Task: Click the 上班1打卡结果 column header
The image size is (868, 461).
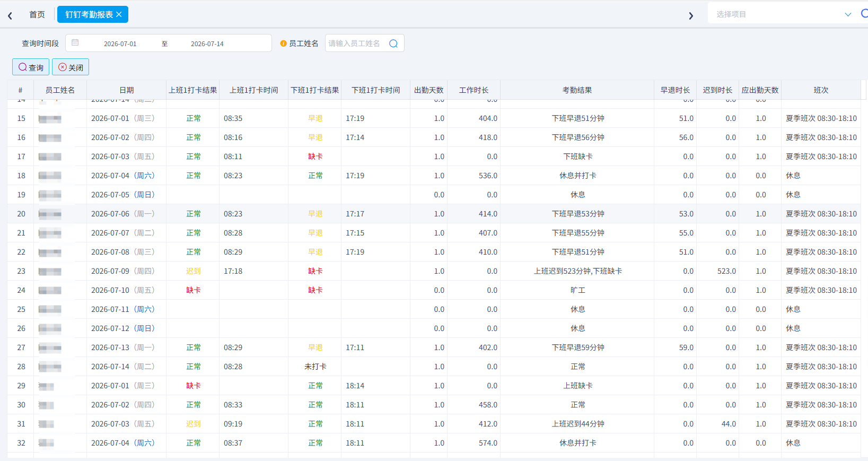Action: pyautogui.click(x=193, y=90)
